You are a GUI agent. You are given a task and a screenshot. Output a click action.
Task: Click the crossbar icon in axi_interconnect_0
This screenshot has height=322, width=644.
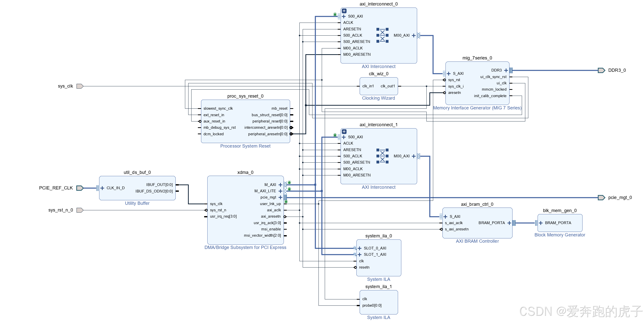[x=382, y=36]
